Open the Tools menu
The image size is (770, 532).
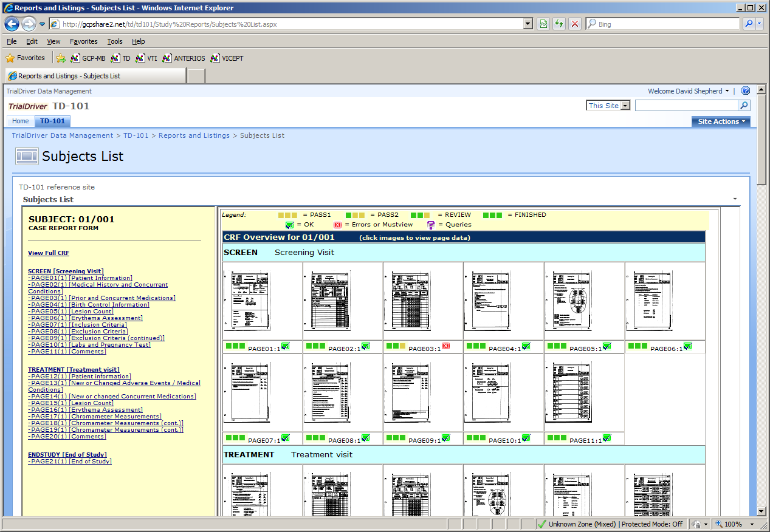[114, 41]
